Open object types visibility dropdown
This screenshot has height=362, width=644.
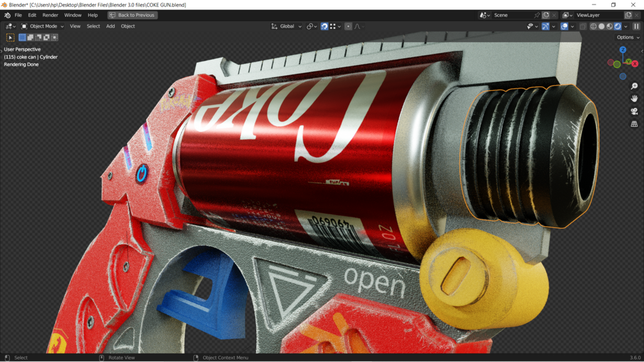click(533, 26)
